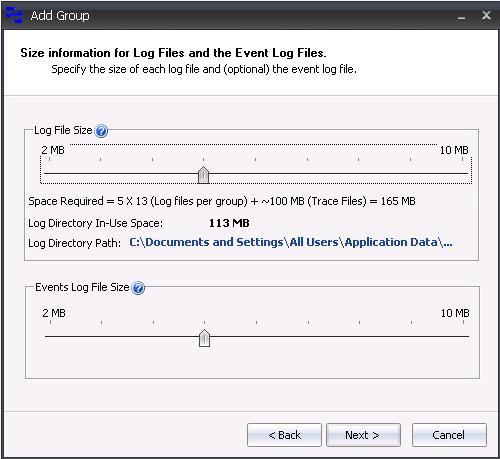Select the Events Log File Size slider thumb
The height and width of the screenshot is (459, 500).
[x=204, y=338]
